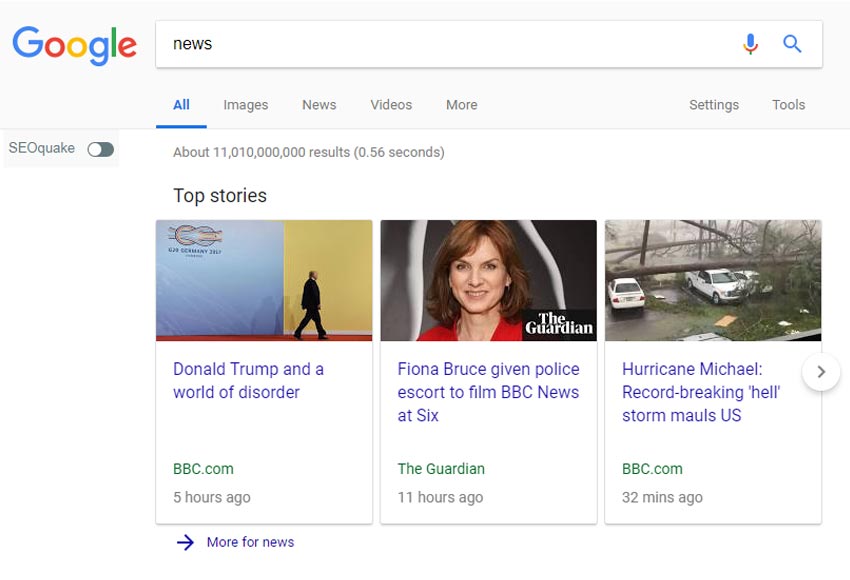Start voice search with the microphone icon
The image size is (850, 580).
tap(750, 44)
